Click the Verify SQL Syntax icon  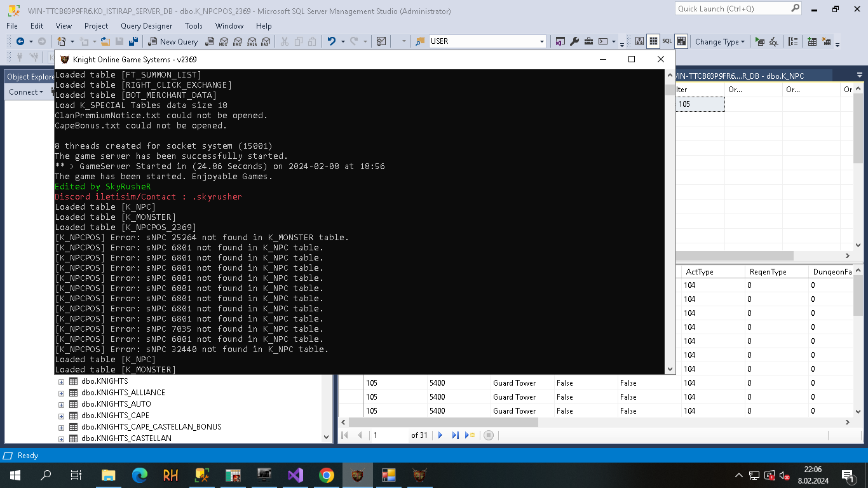(x=774, y=42)
